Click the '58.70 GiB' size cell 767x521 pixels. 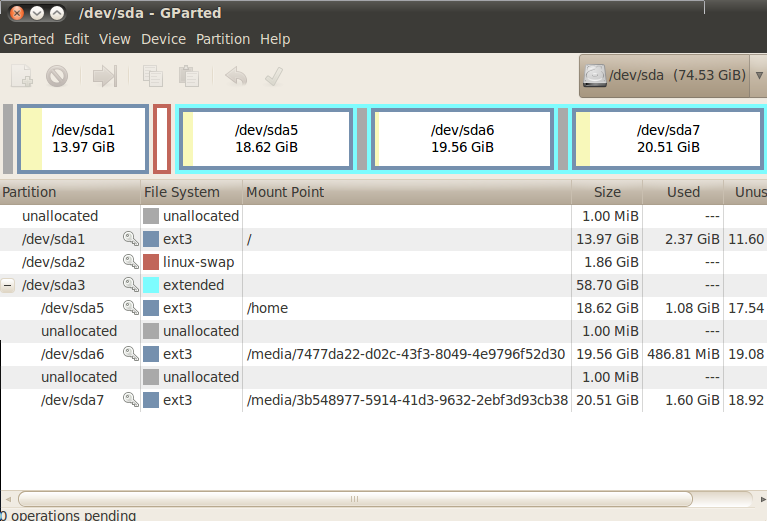[607, 285]
